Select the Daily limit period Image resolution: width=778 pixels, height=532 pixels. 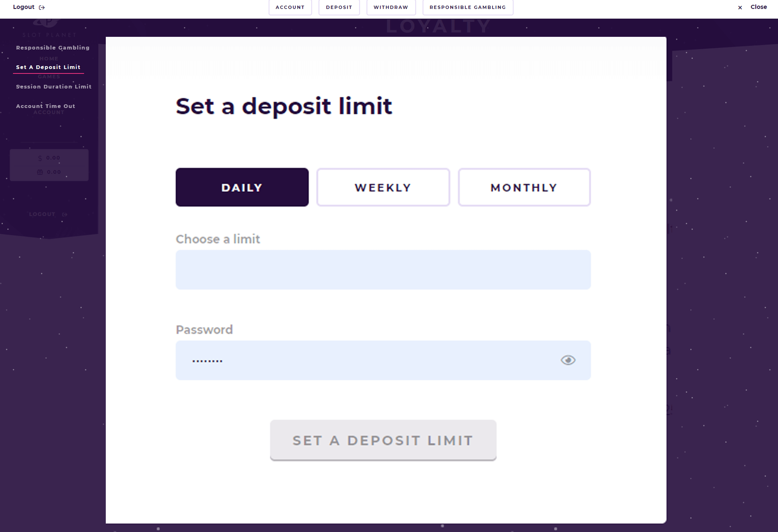point(242,187)
